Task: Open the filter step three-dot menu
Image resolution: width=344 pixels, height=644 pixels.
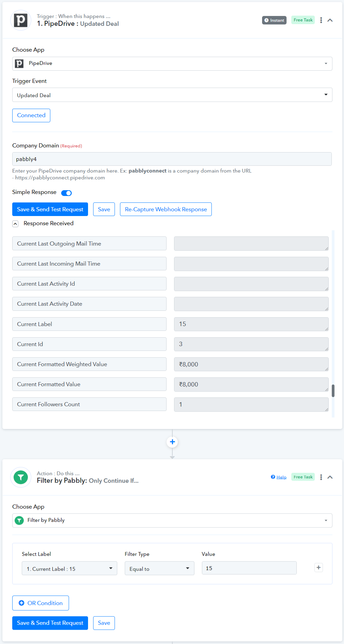Action: [321, 477]
